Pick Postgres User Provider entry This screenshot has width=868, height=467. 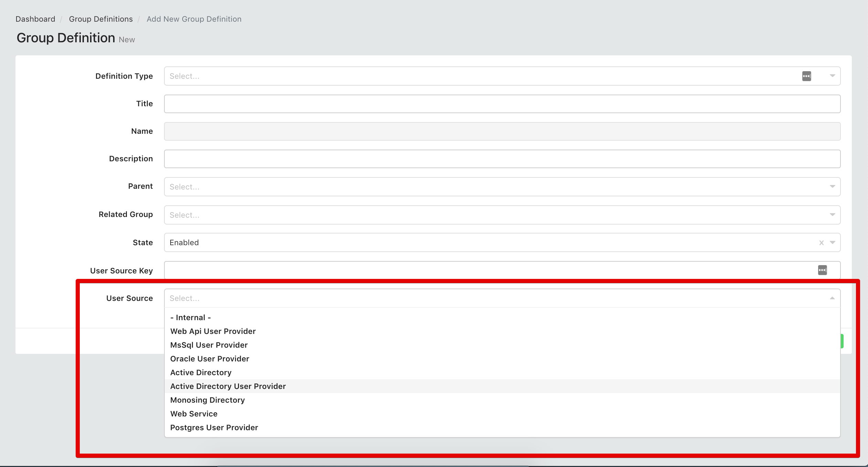pyautogui.click(x=214, y=427)
